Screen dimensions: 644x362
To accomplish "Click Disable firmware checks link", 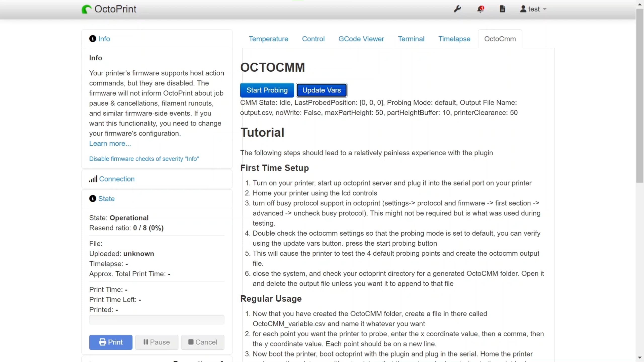I will tap(144, 159).
